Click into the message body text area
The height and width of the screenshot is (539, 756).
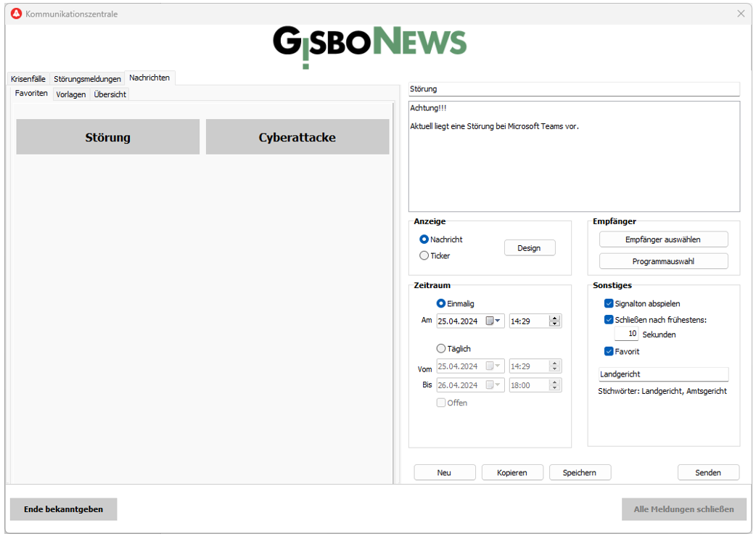pyautogui.click(x=574, y=156)
